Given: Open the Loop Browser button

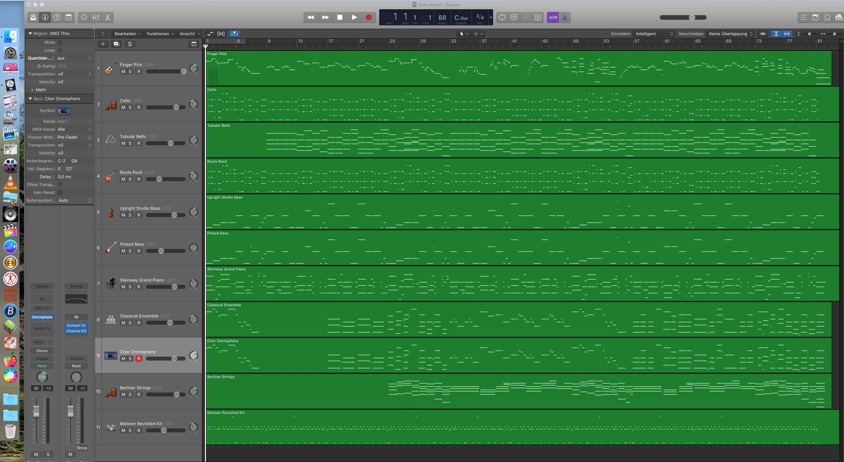Looking at the screenshot, I should (x=827, y=17).
